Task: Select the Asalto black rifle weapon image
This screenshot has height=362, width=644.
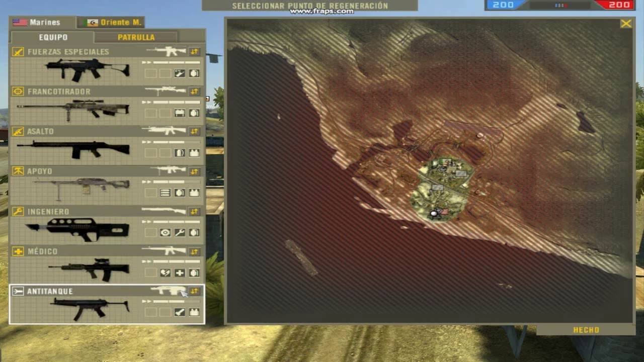Action: [x=73, y=149]
